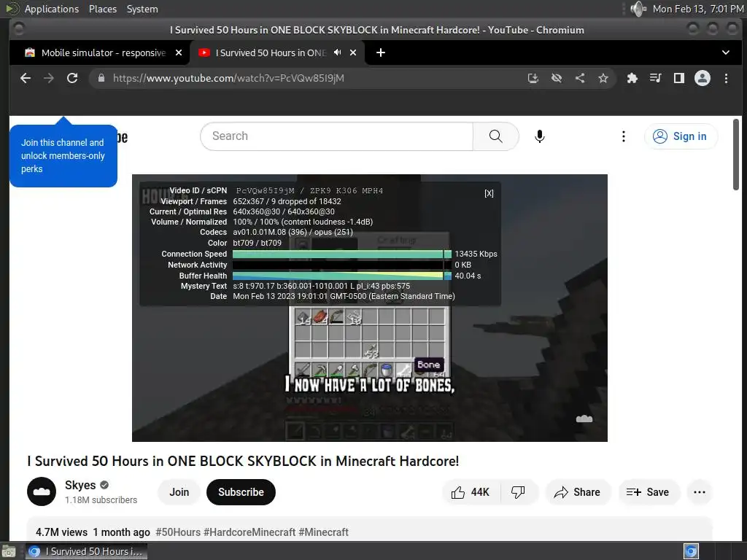Click the Share button
The width and height of the screenshot is (747, 560).
(x=578, y=492)
